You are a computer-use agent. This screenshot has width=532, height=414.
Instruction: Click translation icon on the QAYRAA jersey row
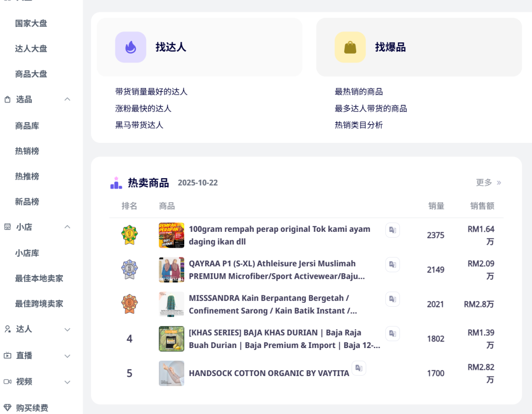[392, 264]
